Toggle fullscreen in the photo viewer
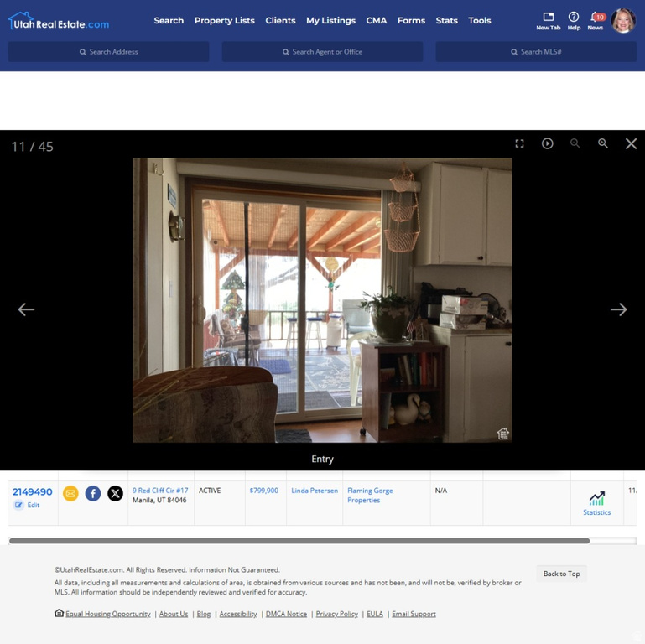This screenshot has width=645, height=644. pos(519,143)
